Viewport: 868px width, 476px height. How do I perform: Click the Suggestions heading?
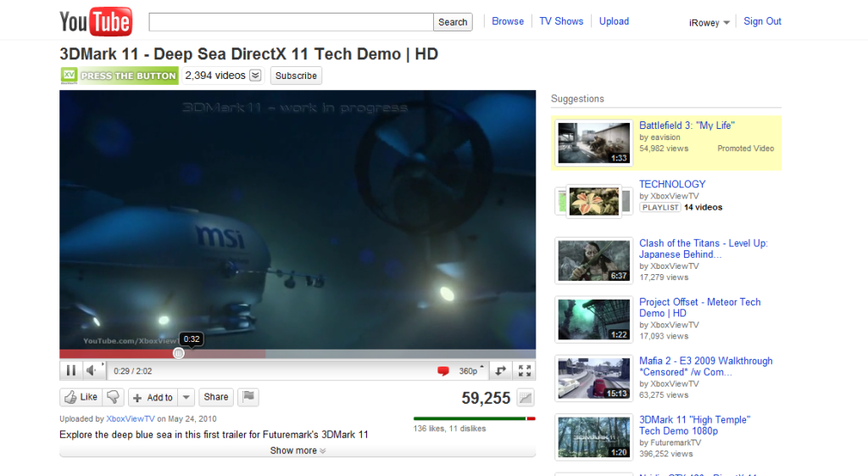point(577,98)
